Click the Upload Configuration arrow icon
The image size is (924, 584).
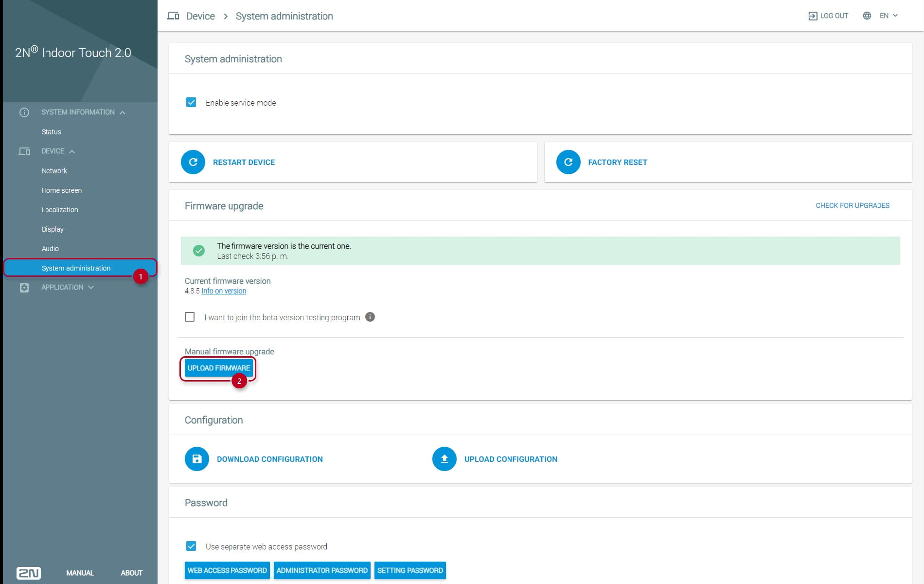[x=444, y=459]
